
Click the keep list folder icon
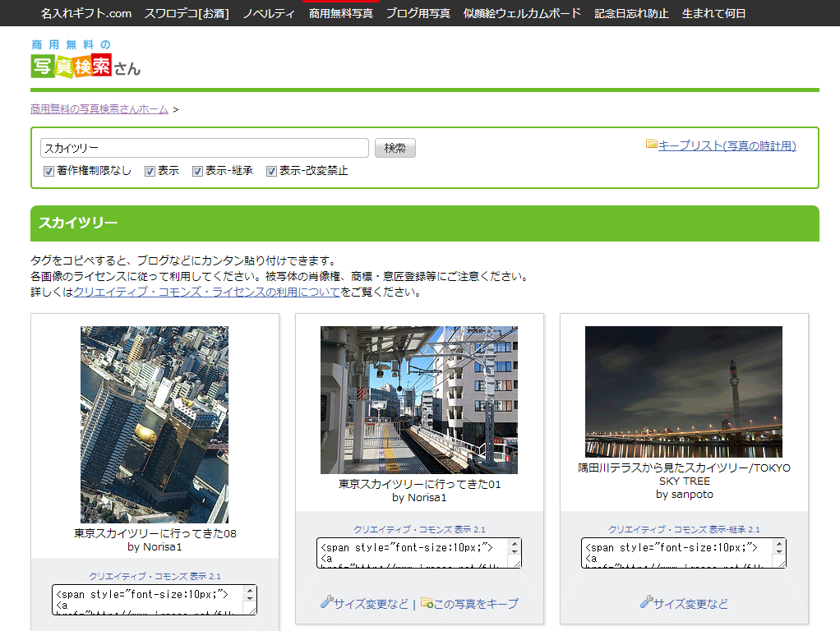pyautogui.click(x=652, y=144)
